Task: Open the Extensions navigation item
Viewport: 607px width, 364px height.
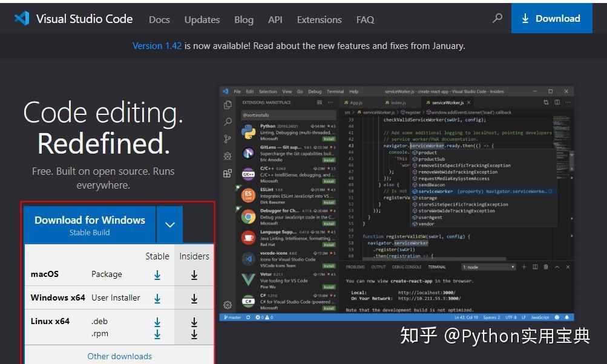Action: [319, 20]
